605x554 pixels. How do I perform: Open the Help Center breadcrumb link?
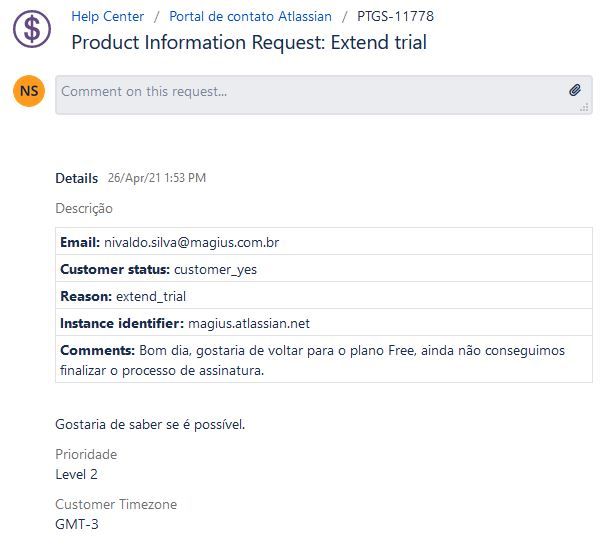pos(108,17)
